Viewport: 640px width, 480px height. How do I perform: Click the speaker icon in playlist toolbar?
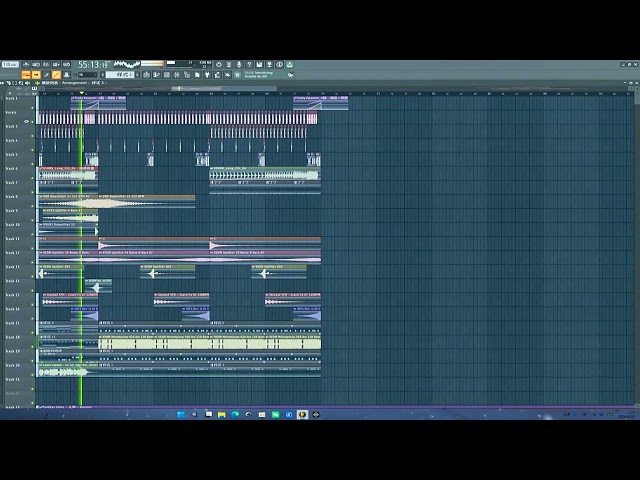(27, 83)
